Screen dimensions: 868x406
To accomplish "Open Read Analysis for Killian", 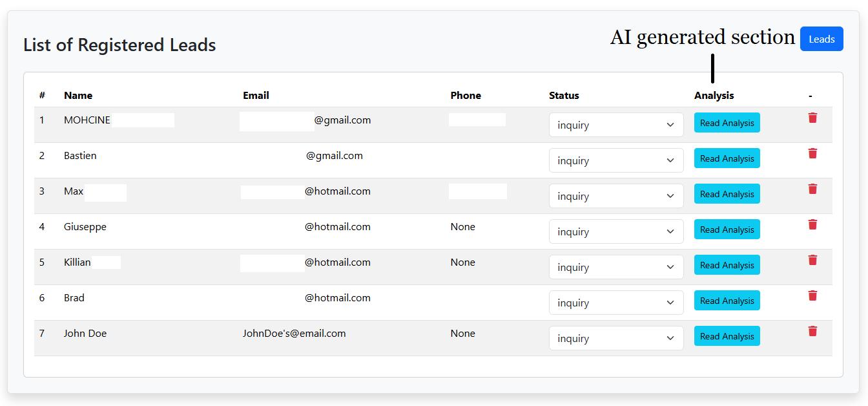I will point(727,264).
